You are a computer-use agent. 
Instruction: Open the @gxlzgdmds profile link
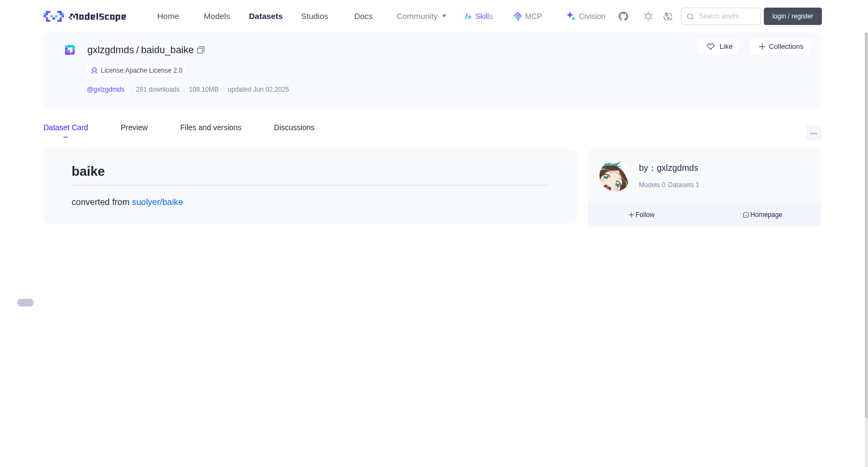[106, 89]
